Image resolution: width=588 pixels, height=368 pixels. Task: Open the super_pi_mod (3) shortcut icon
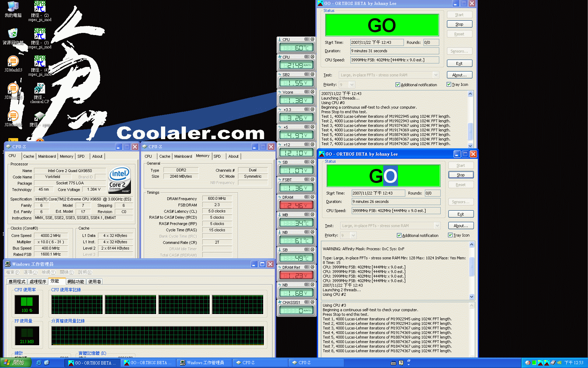coord(40,38)
